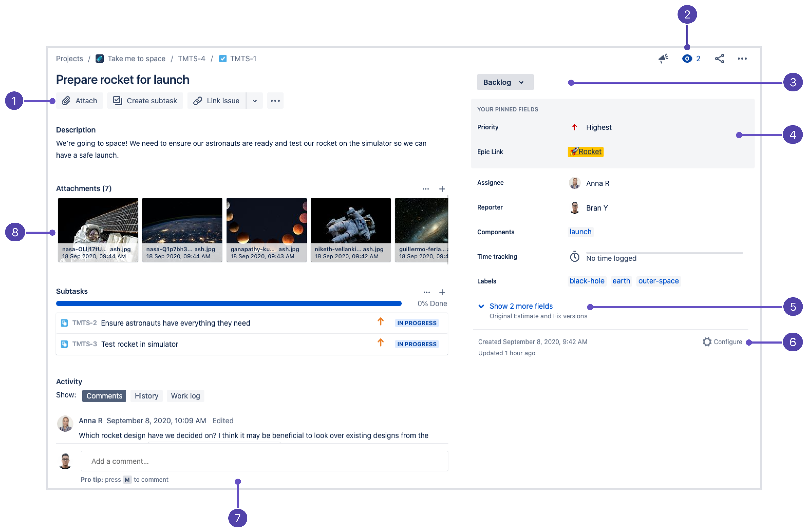
Task: Open the Subtasks section more options
Action: coord(427,292)
